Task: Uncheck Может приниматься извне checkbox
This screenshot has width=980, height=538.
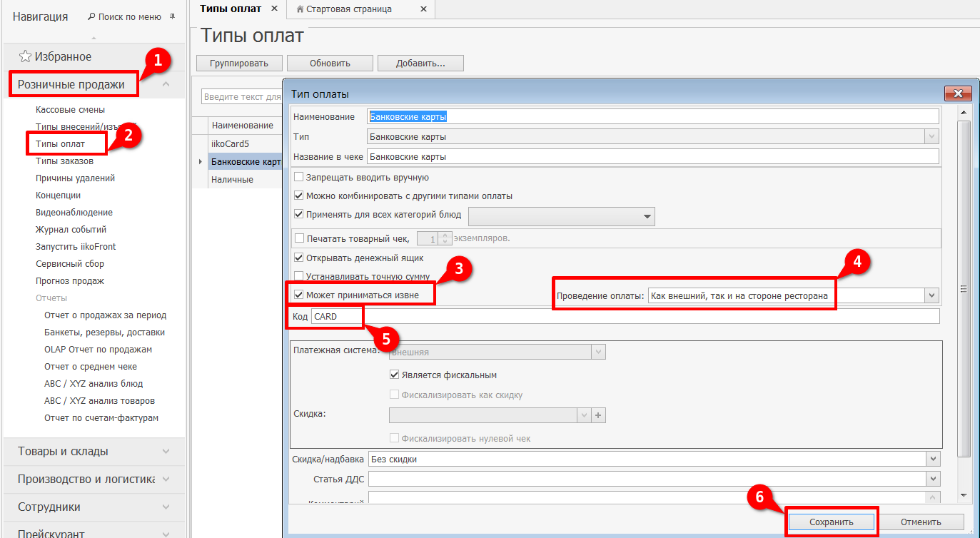Action: (x=299, y=295)
